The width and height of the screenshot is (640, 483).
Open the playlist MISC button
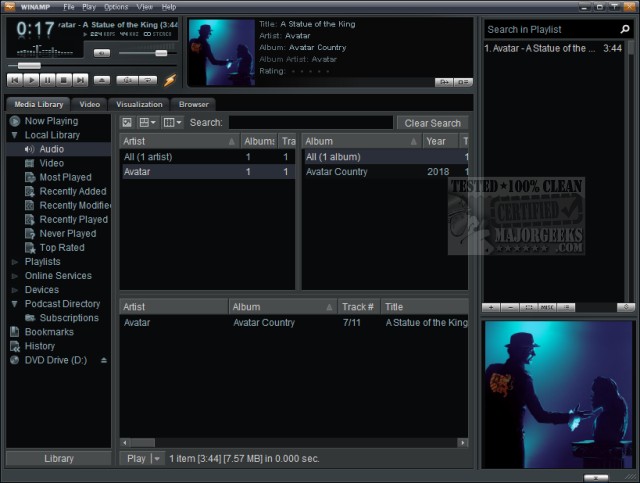pos(547,307)
